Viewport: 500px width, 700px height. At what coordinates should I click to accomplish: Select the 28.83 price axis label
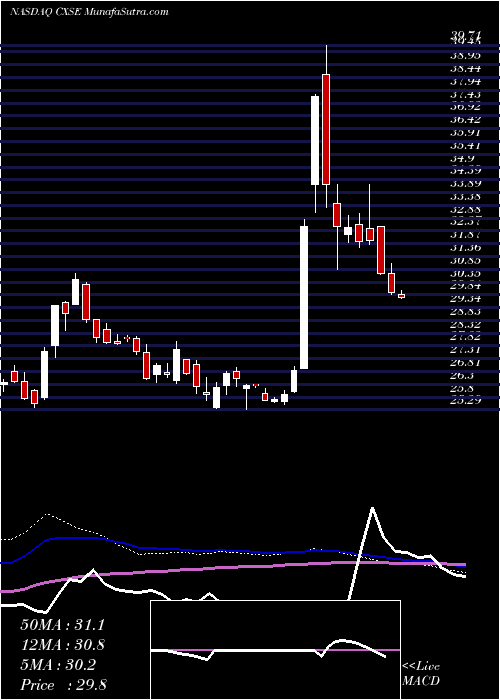(x=466, y=312)
